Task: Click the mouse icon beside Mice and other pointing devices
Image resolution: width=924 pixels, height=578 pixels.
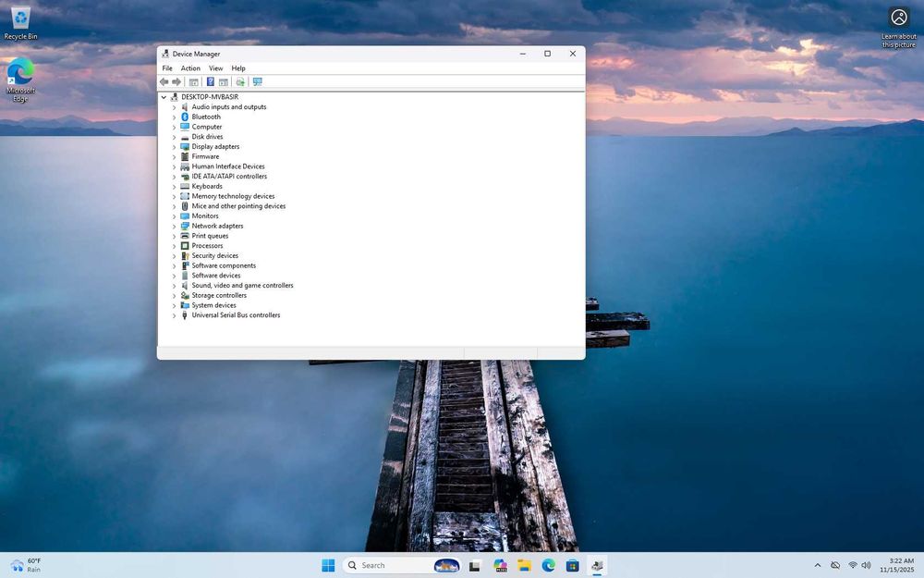Action: tap(185, 206)
